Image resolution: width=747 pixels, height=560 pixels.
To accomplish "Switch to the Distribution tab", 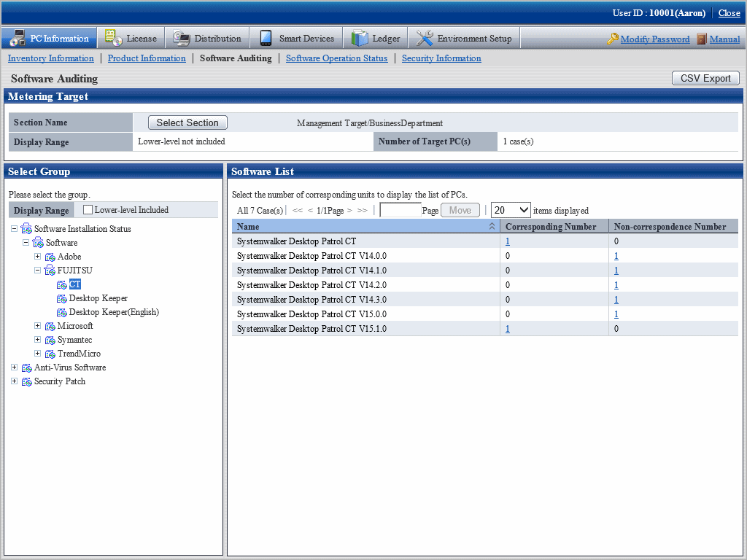I will coord(207,38).
